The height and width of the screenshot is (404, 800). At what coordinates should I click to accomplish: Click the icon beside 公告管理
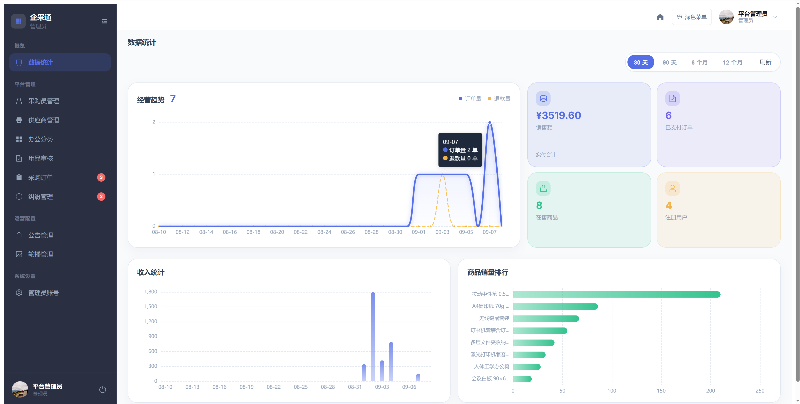19,235
